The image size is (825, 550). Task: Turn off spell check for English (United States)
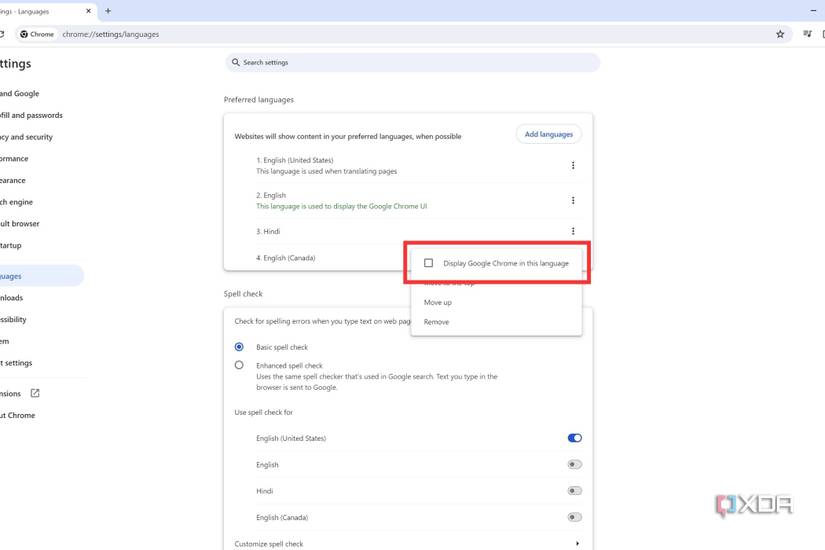tap(575, 438)
